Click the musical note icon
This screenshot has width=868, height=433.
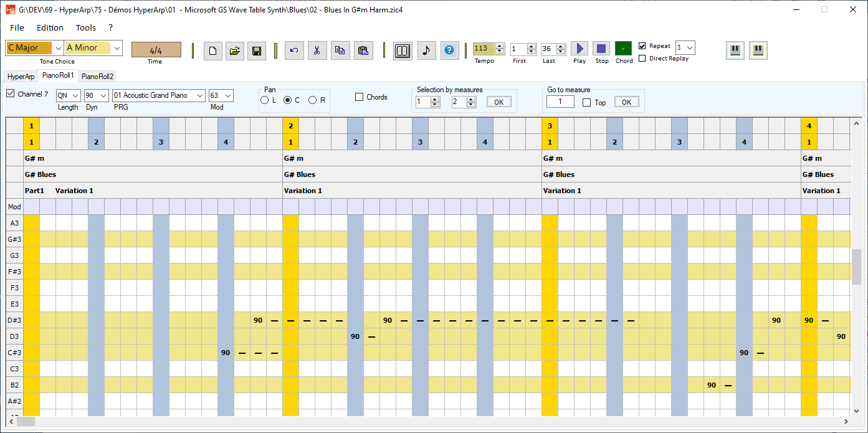(426, 50)
